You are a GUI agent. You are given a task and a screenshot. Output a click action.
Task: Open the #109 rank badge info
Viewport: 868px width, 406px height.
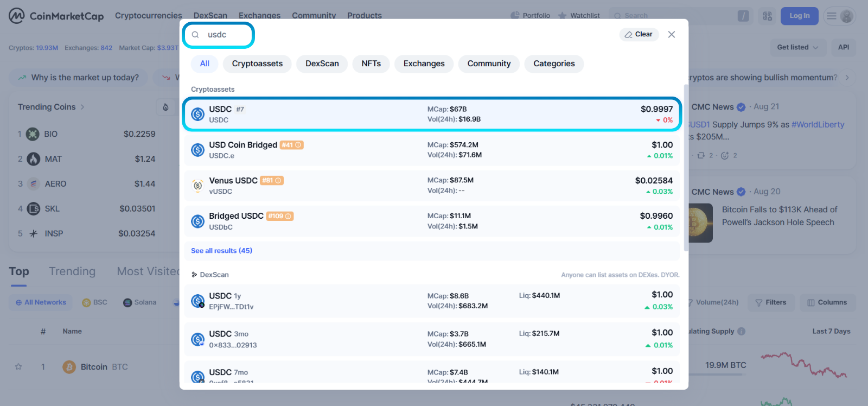[x=280, y=216]
